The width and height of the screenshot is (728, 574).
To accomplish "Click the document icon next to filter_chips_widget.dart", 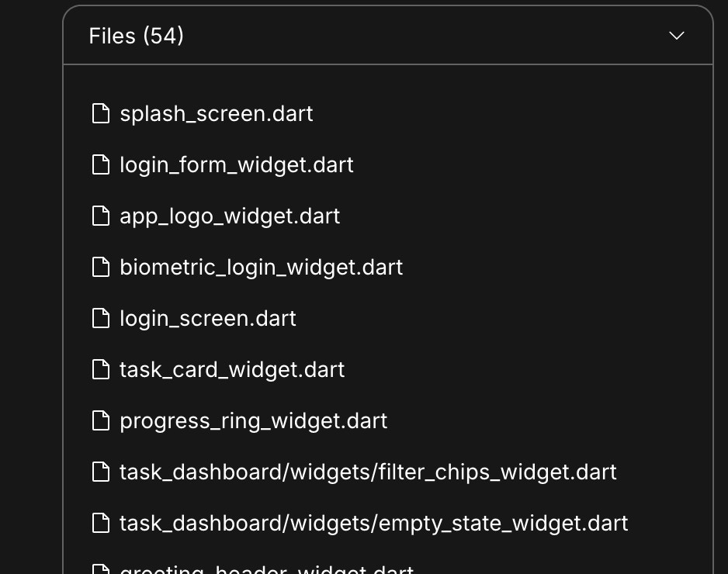I will pos(101,472).
